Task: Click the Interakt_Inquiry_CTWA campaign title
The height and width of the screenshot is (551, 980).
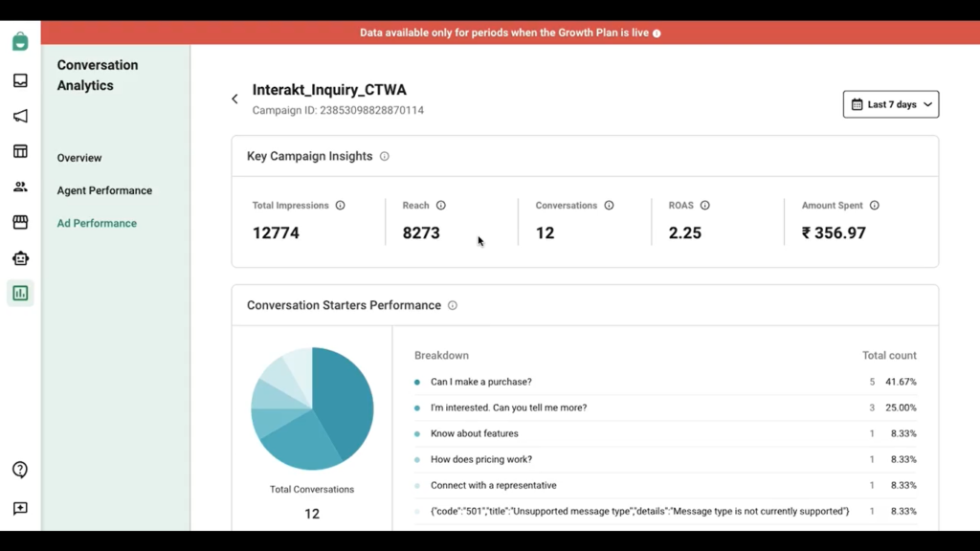Action: coord(329,90)
